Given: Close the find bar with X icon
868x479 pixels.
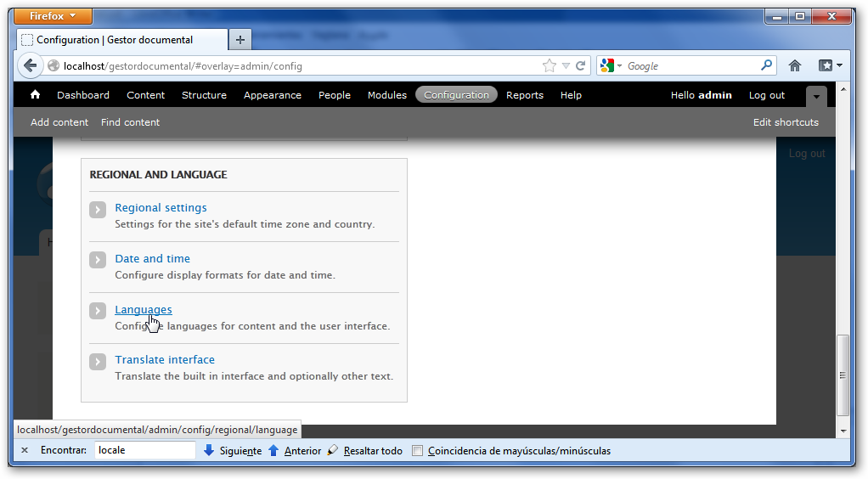Looking at the screenshot, I should [x=25, y=450].
